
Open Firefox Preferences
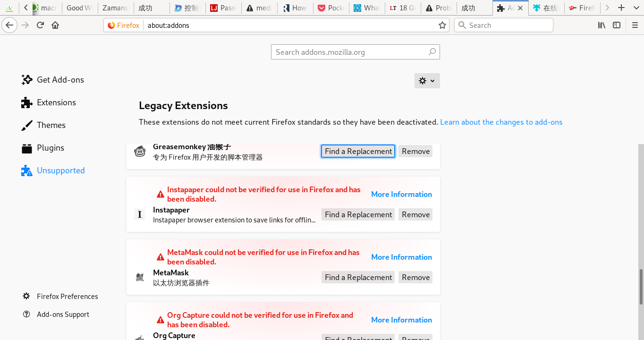[60, 296]
